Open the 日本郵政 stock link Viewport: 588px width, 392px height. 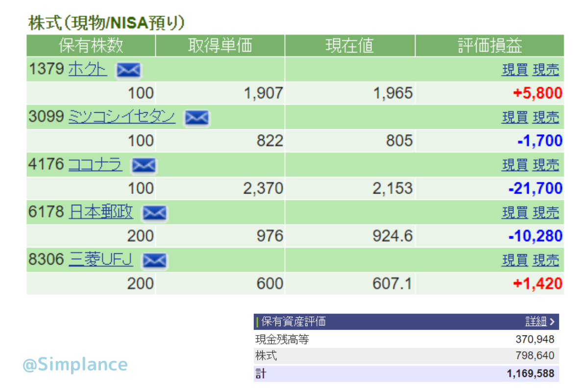[100, 212]
